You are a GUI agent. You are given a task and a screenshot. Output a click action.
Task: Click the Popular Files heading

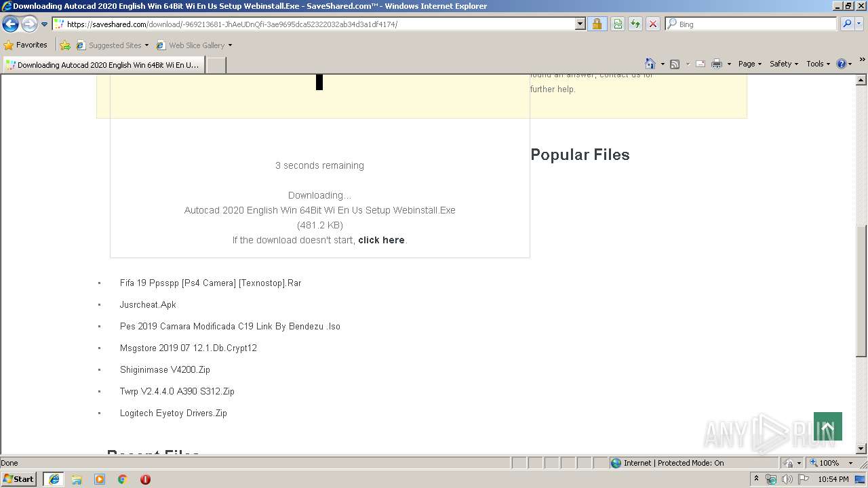pos(580,155)
